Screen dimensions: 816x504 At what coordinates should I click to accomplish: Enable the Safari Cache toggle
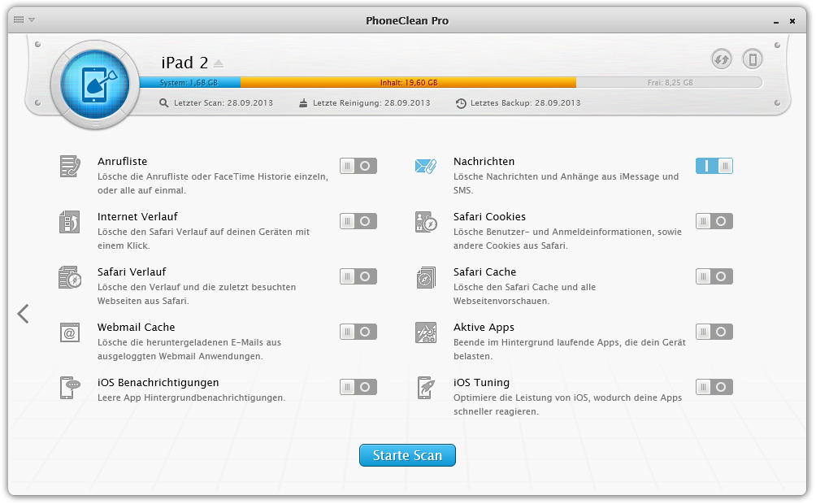point(714,276)
